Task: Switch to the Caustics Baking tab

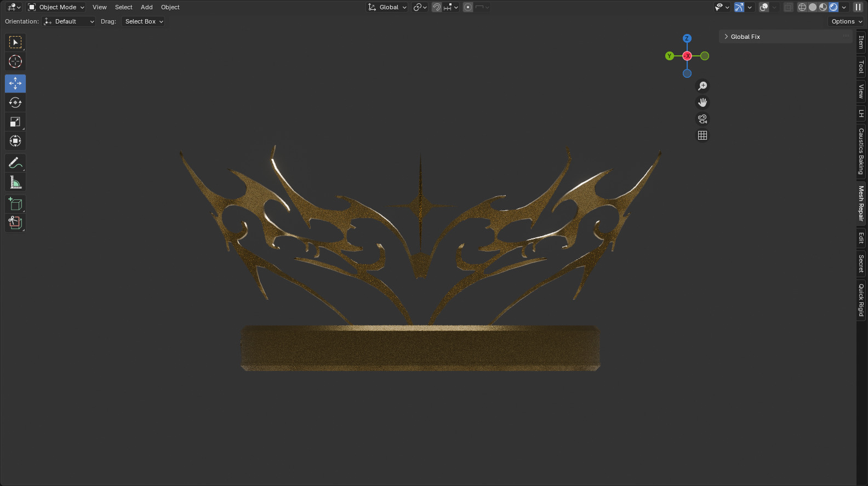Action: tap(861, 151)
